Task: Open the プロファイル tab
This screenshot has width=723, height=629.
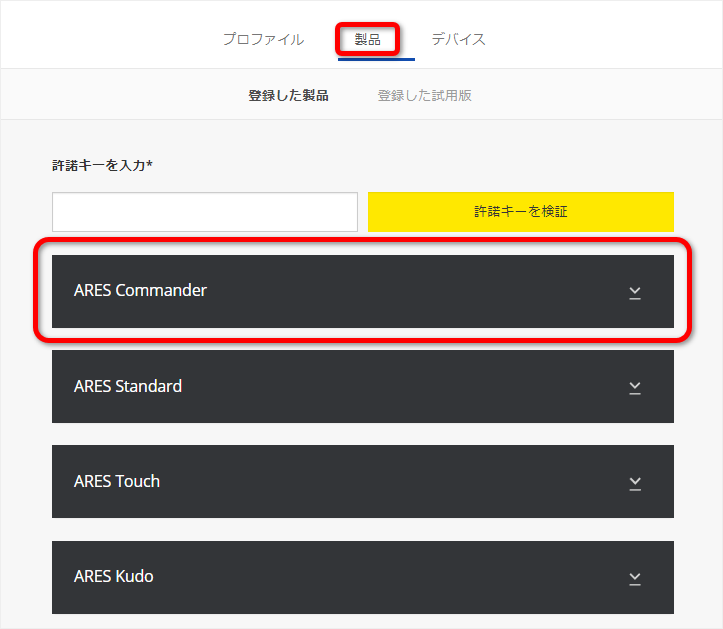Action: click(263, 39)
